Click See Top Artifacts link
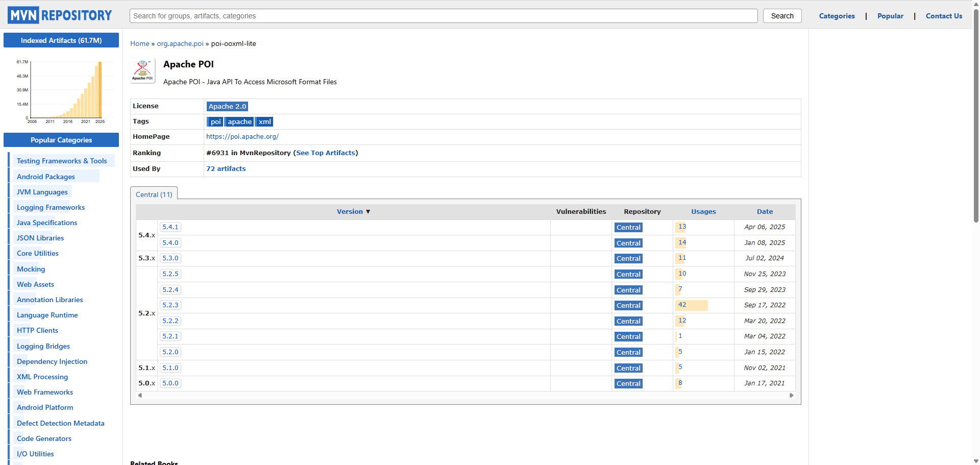This screenshot has width=980, height=465. (326, 153)
